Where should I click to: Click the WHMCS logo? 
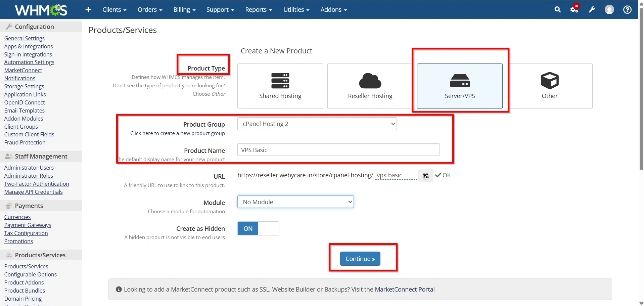[41, 10]
